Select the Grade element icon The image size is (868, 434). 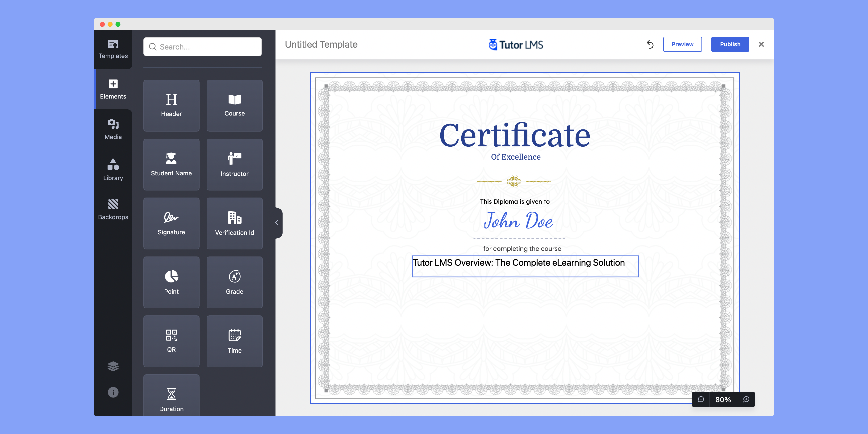[x=234, y=282]
